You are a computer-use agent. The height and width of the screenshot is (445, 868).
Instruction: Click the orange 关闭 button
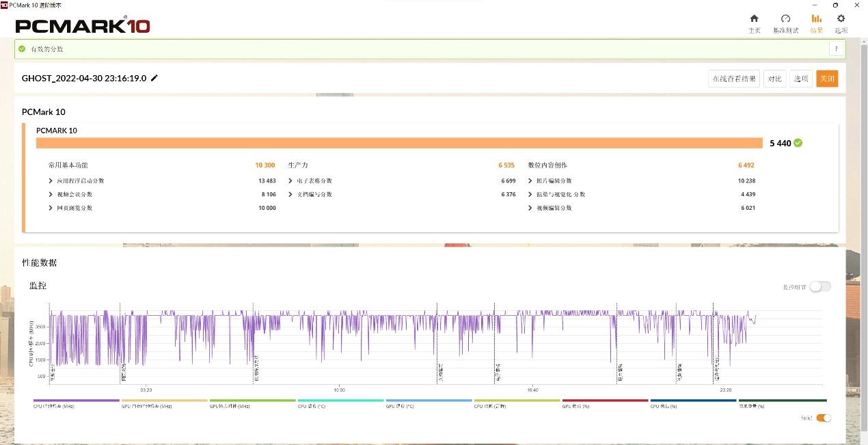coord(827,79)
